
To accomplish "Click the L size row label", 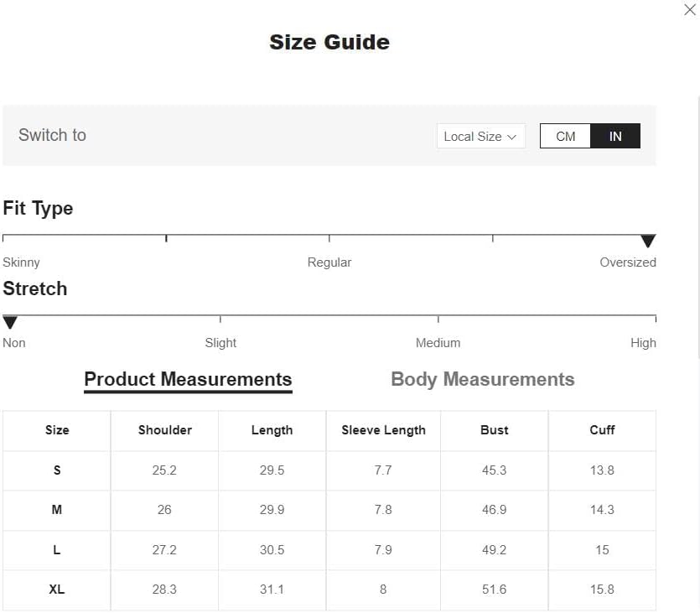I will pyautogui.click(x=57, y=549).
